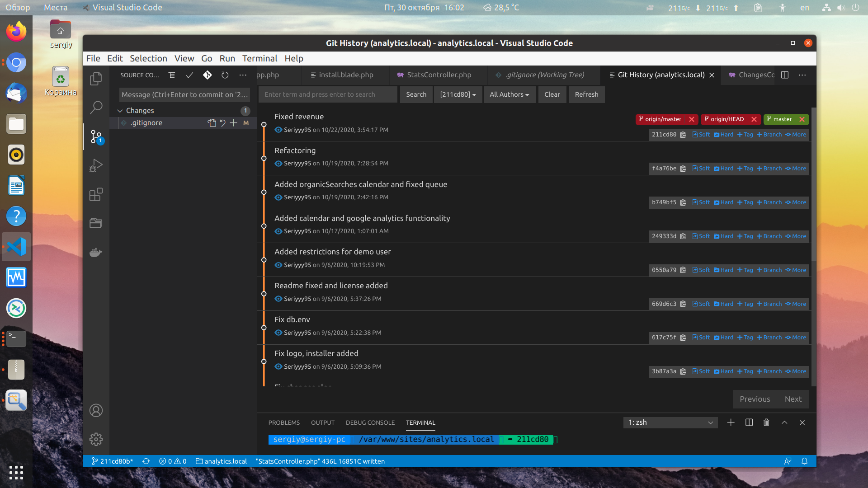The height and width of the screenshot is (488, 868).
Task: Hard reset to commit 617c75f
Action: pos(723,338)
